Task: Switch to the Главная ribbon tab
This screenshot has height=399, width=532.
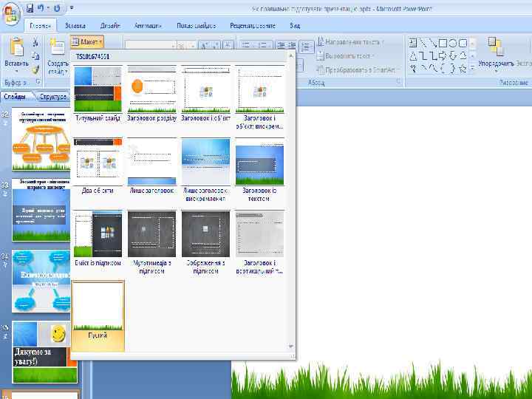Action: pos(41,26)
